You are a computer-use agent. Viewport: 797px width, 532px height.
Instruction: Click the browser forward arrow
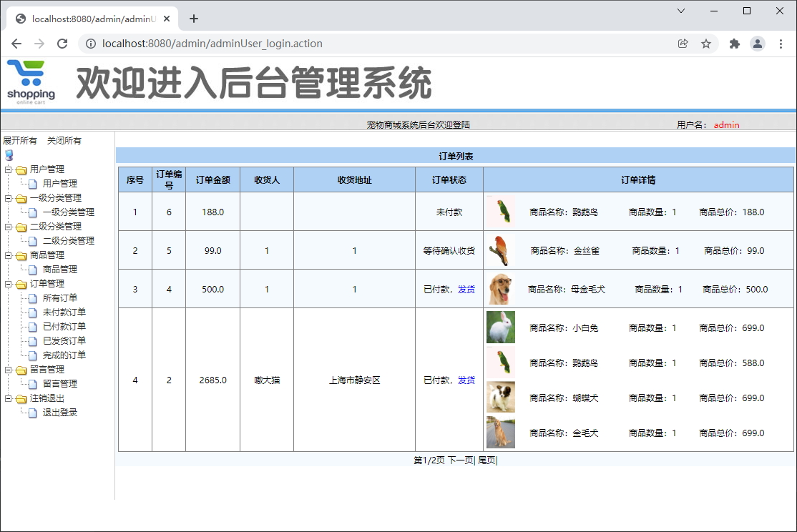39,44
